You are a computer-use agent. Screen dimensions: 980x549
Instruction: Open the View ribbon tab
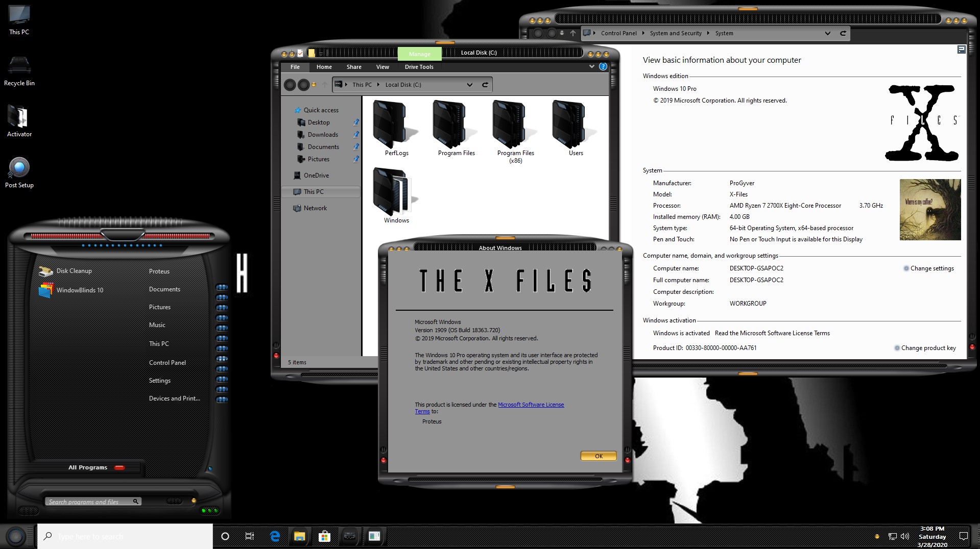coord(383,67)
